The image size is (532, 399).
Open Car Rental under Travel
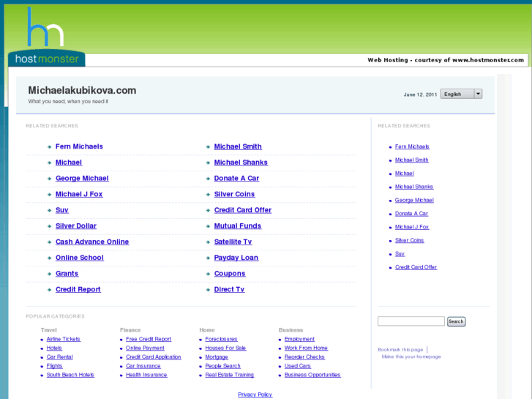(x=60, y=357)
